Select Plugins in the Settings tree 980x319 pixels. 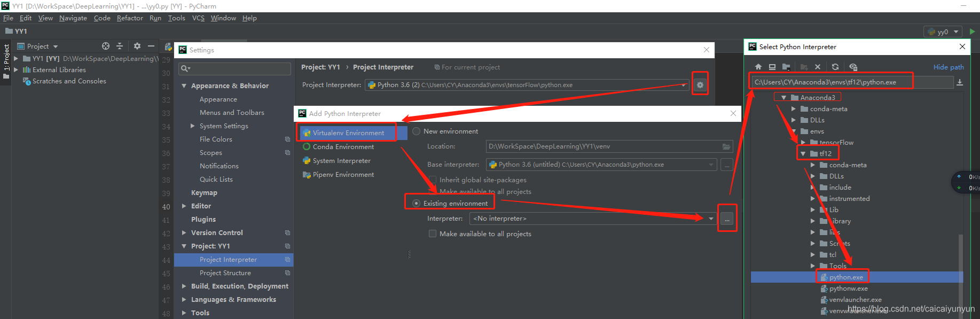tap(203, 220)
